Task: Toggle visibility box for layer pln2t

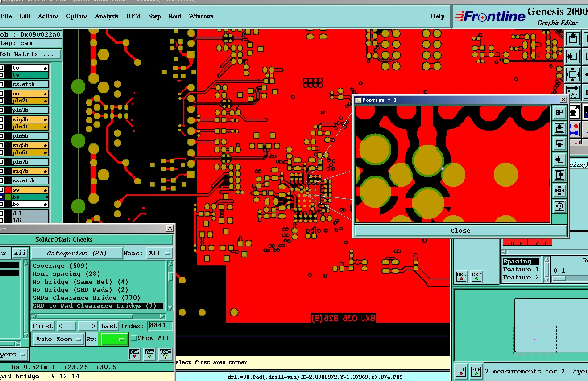Action: point(1,101)
